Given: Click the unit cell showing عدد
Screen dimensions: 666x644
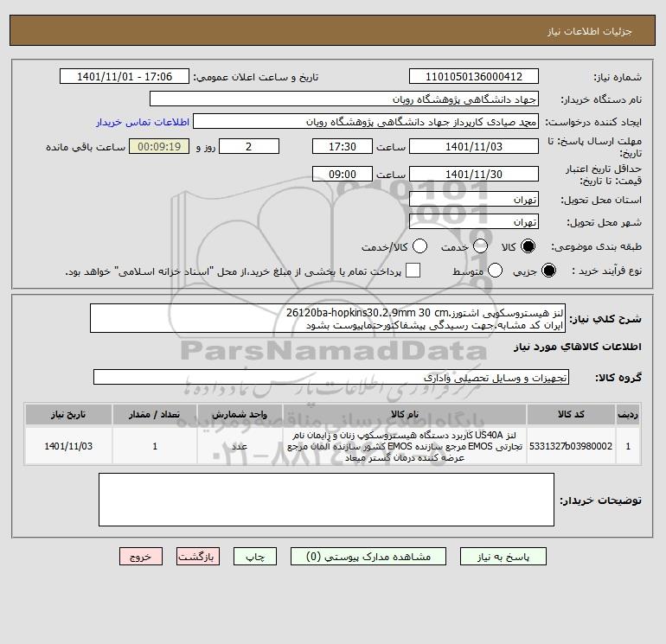Looking at the screenshot, I should pyautogui.click(x=240, y=446).
